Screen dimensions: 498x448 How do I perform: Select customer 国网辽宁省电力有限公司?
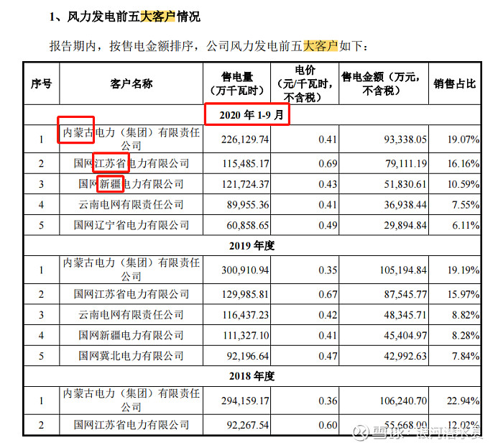132,225
